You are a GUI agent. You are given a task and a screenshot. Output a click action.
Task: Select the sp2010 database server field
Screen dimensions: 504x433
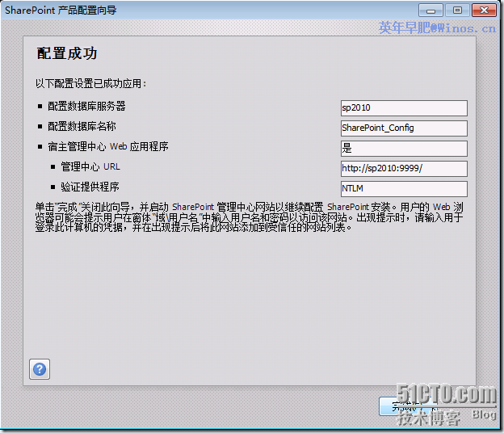click(x=404, y=108)
